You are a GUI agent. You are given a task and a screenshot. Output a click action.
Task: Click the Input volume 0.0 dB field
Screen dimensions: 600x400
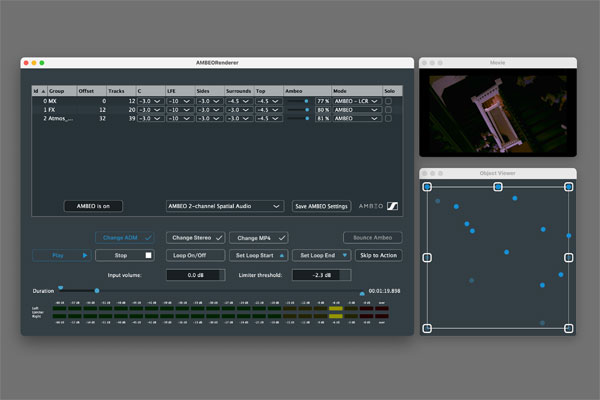(x=195, y=275)
